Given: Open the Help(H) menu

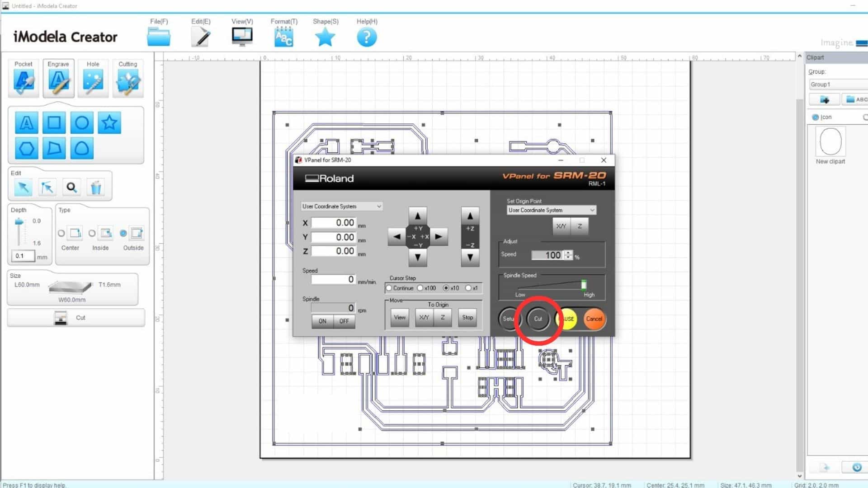Looking at the screenshot, I should pos(367,21).
